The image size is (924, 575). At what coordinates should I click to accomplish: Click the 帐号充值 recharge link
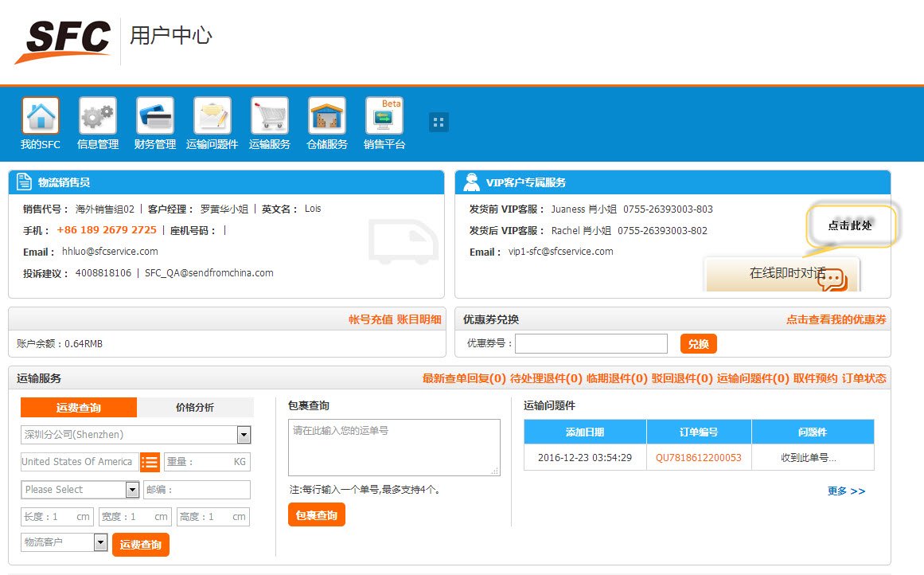tap(370, 319)
